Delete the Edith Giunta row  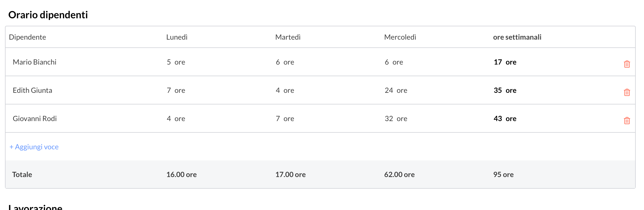(x=627, y=92)
